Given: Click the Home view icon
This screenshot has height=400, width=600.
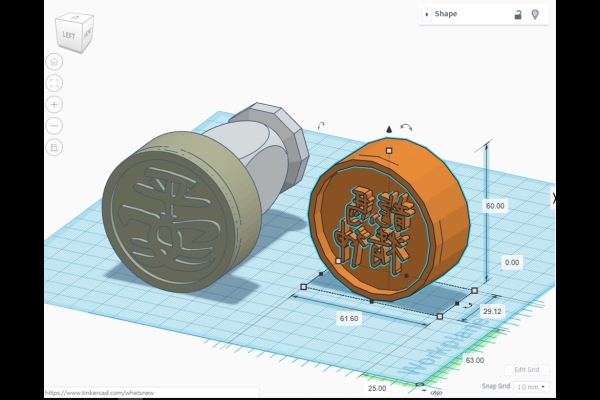Looking at the screenshot, I should pos(54,61).
